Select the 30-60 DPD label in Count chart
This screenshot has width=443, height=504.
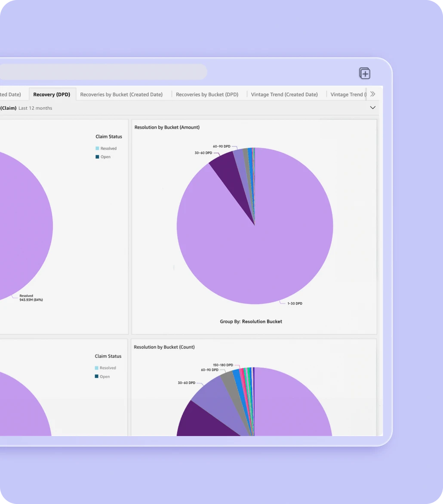click(x=186, y=383)
